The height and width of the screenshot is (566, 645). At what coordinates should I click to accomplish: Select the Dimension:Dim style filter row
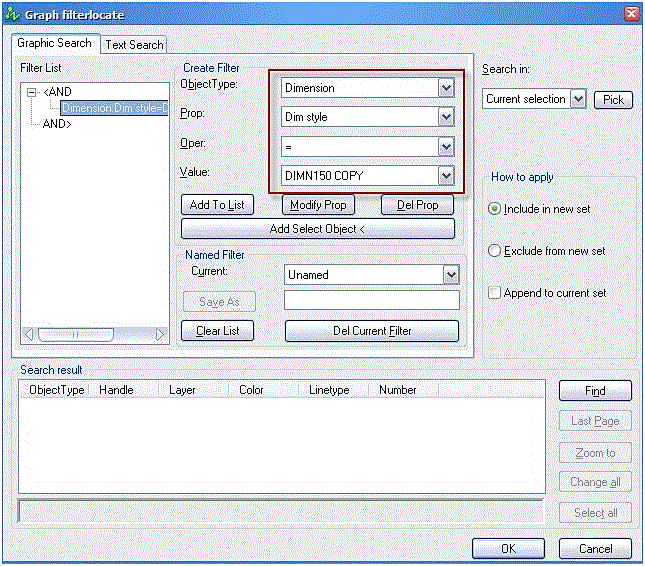point(115,108)
